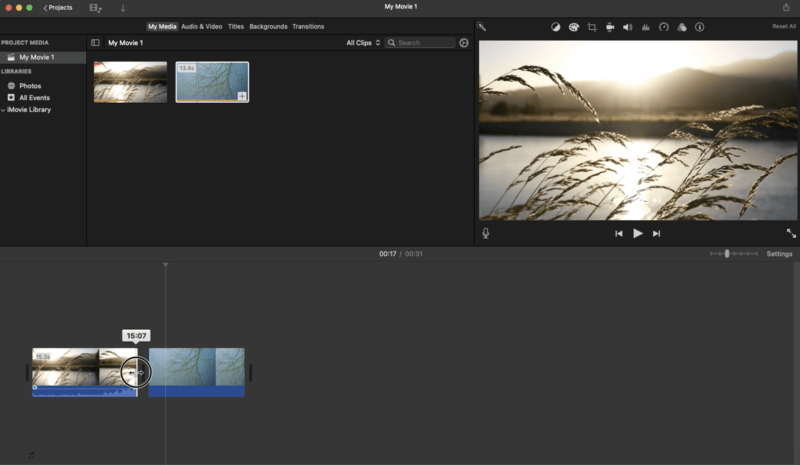Open the Share export icon
Screen dimensions: 800x465
tap(786, 7)
